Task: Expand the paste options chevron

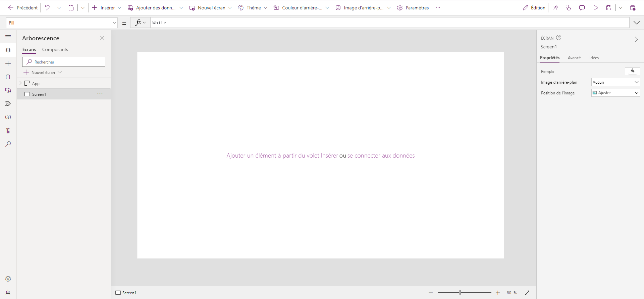Action: (83, 8)
